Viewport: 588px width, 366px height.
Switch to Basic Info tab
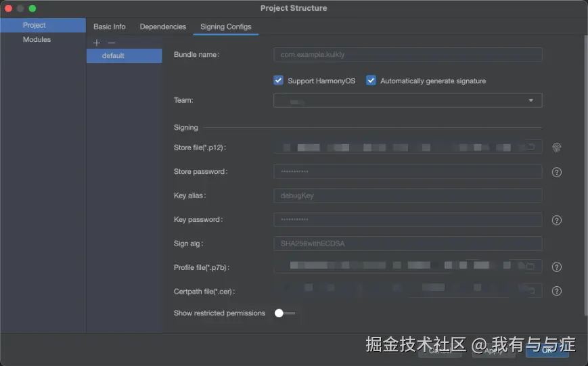[109, 26]
